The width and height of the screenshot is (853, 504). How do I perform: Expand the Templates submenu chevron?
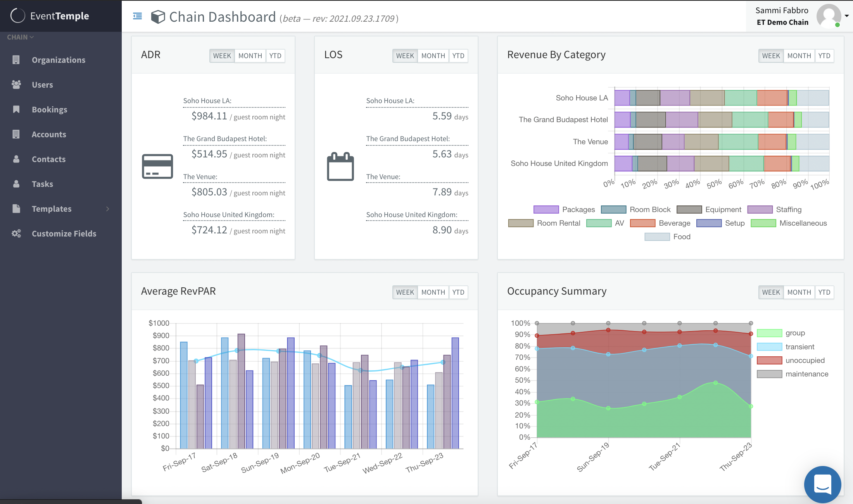click(x=108, y=209)
